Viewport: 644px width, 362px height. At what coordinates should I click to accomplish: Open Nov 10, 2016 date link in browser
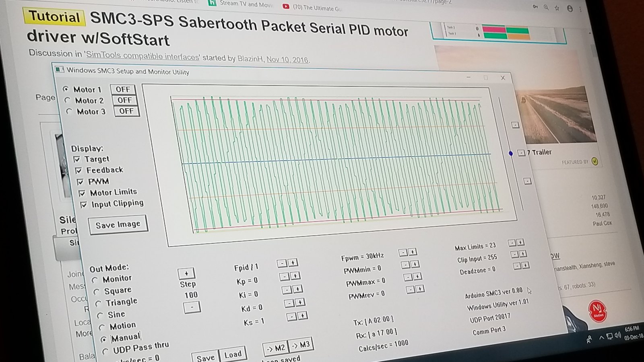287,60
